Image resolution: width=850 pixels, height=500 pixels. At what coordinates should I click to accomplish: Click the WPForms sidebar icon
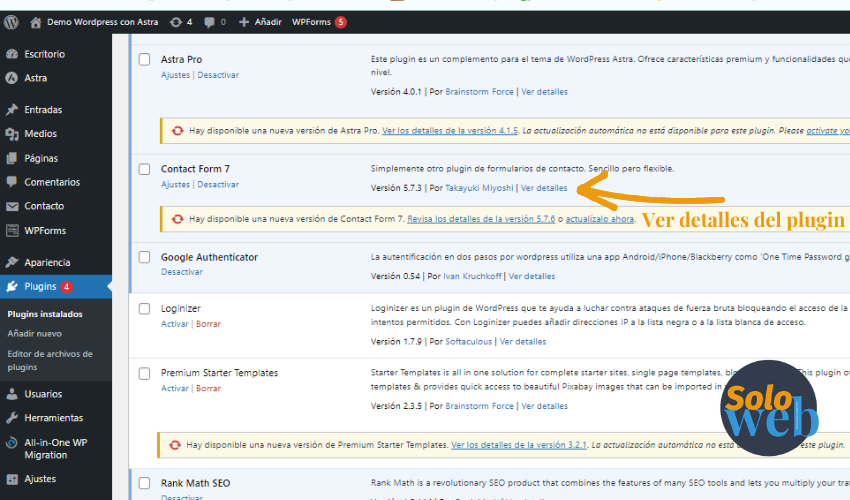point(12,230)
